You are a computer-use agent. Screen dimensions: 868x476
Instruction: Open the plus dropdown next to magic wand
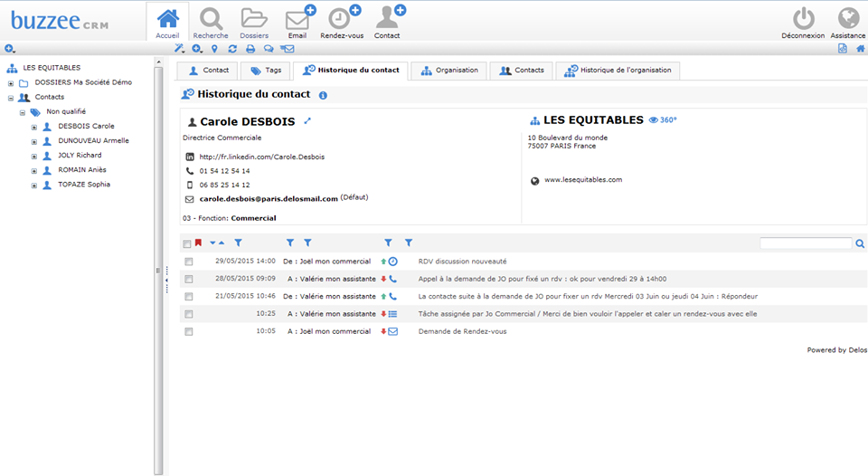(x=197, y=49)
